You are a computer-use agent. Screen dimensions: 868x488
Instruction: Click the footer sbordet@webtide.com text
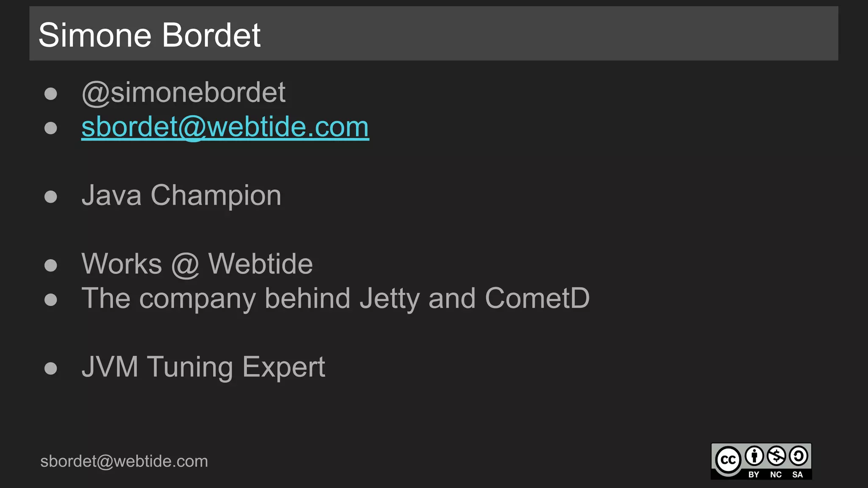(124, 461)
